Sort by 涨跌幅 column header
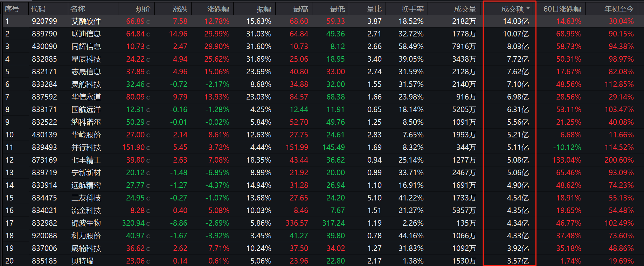The height and width of the screenshot is (266, 644). (218, 9)
